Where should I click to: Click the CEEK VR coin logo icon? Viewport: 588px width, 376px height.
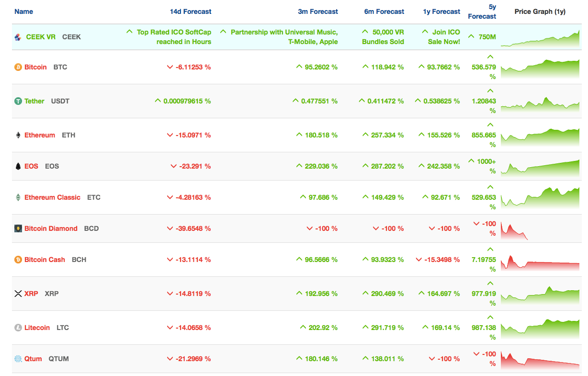click(x=18, y=37)
